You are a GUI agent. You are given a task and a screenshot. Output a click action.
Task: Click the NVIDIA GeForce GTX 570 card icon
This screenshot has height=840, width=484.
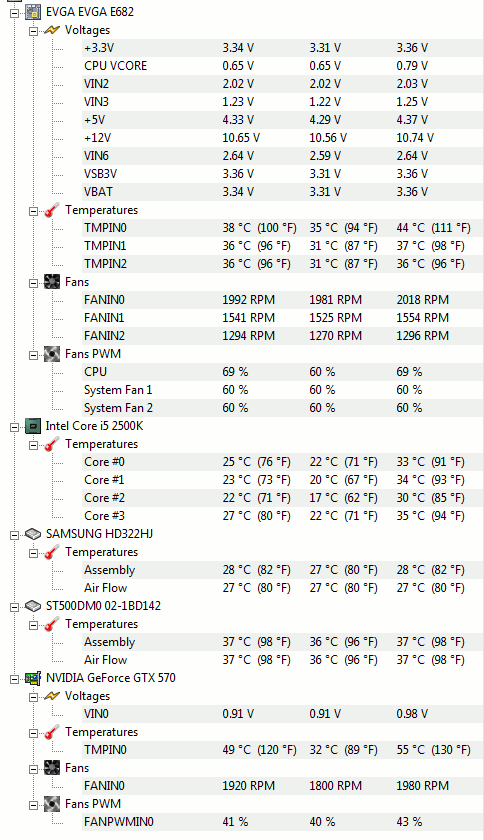pyautogui.click(x=33, y=678)
